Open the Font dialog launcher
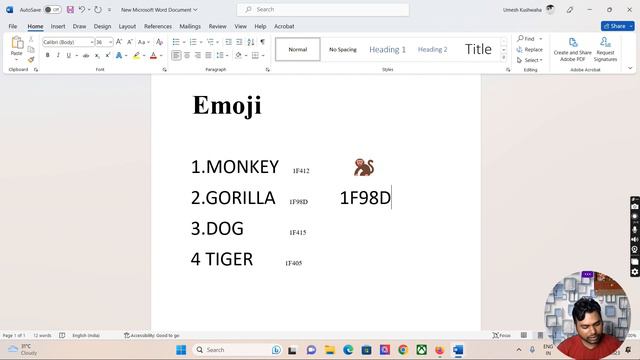Viewport: 640px width, 360px height. (164, 70)
